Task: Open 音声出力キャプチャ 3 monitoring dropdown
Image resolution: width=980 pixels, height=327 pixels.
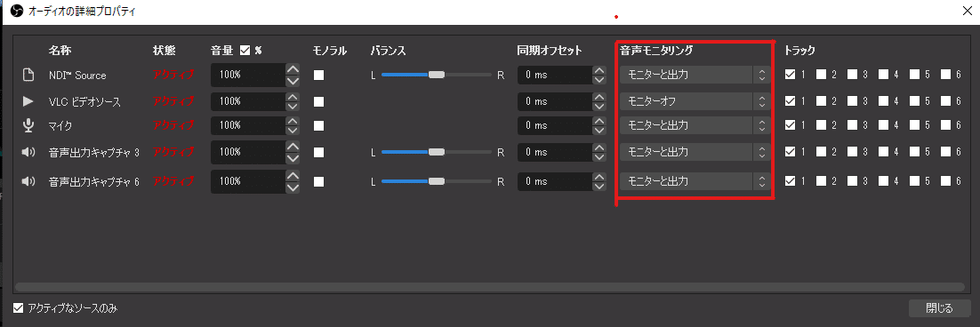Action: [x=695, y=152]
